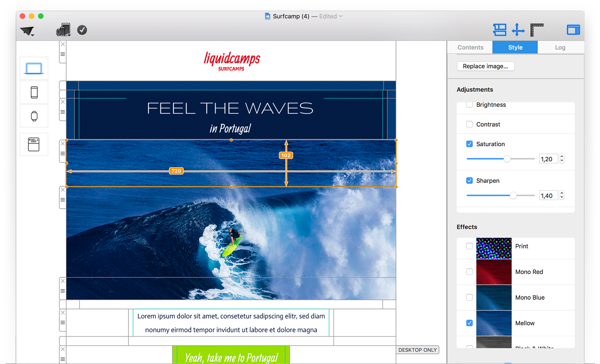Click the green Yeah, take me to Portugal button
600x364 pixels.
tap(231, 355)
